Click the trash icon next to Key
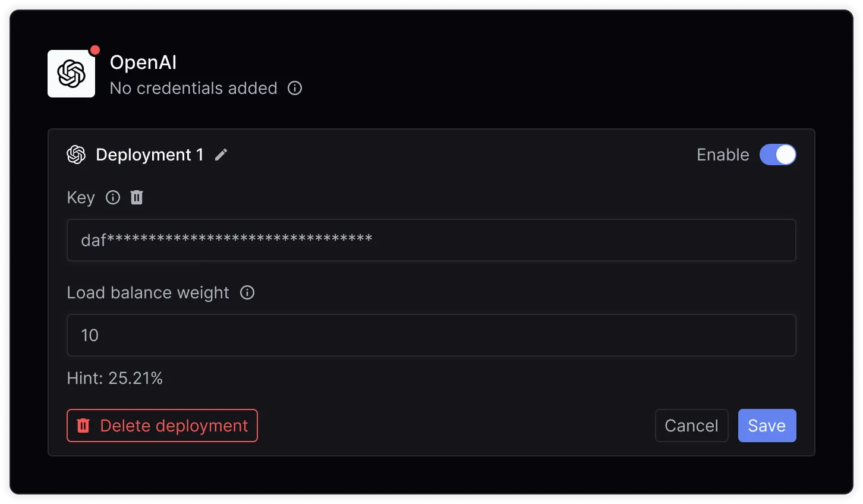Image resolution: width=863 pixels, height=504 pixels. [137, 197]
